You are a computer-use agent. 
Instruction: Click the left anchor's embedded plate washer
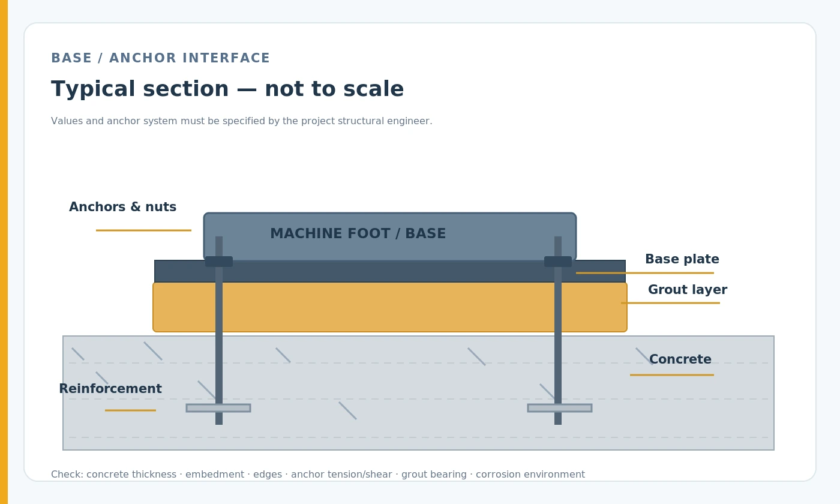point(218,408)
